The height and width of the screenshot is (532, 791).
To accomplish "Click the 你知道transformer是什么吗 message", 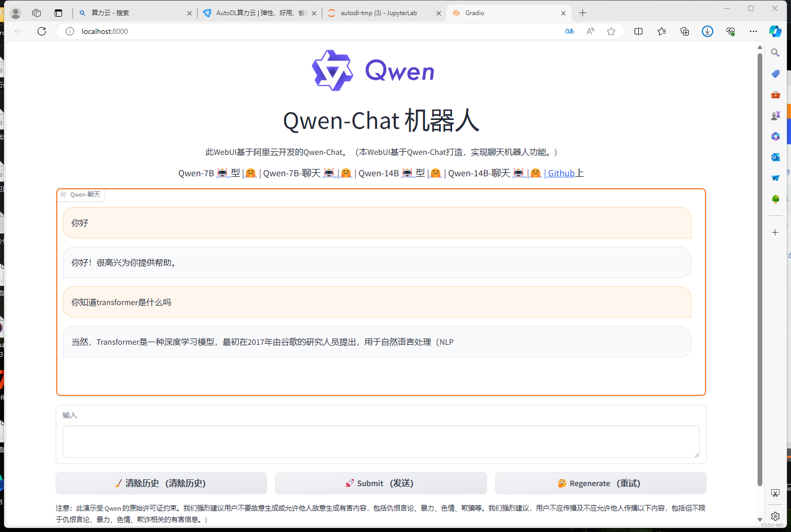I will pyautogui.click(x=377, y=302).
